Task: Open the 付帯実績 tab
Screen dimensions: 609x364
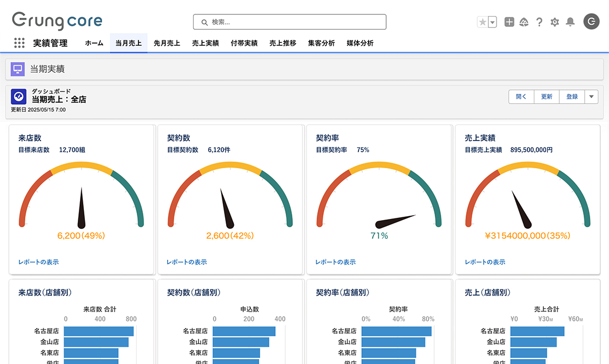Action: pos(244,43)
